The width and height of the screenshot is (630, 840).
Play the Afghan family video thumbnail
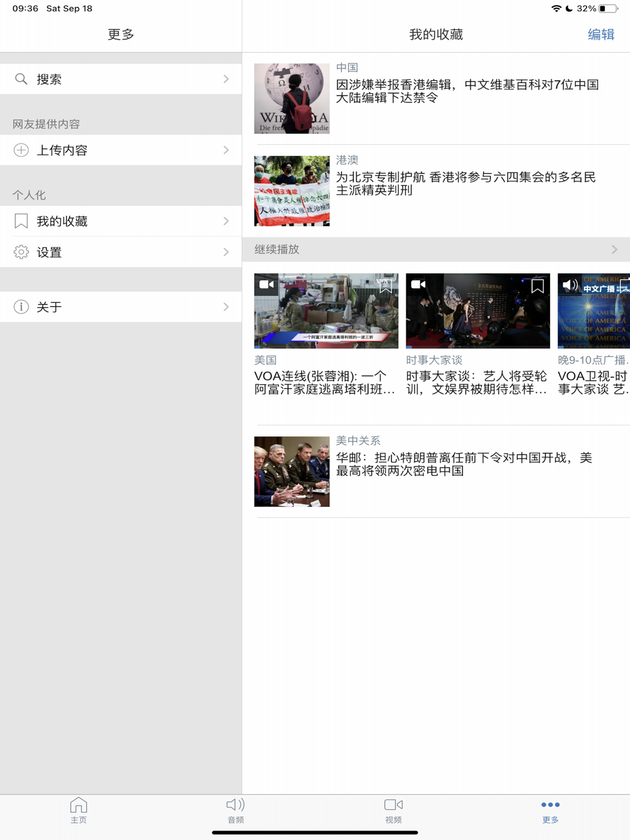[326, 310]
